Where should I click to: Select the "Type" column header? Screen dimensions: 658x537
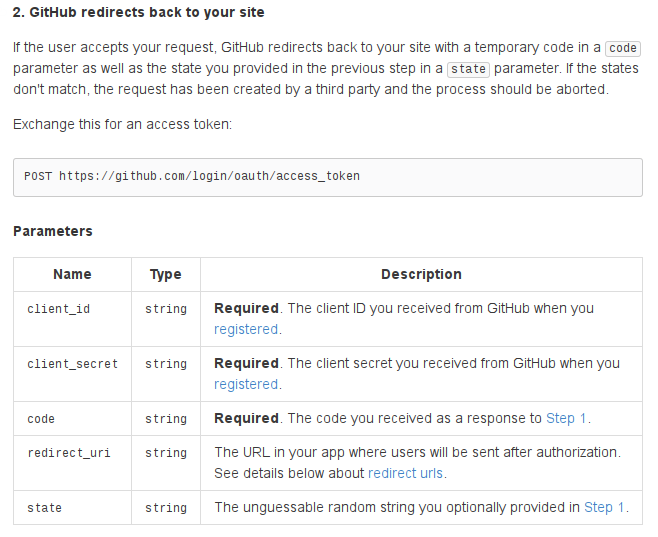point(166,274)
